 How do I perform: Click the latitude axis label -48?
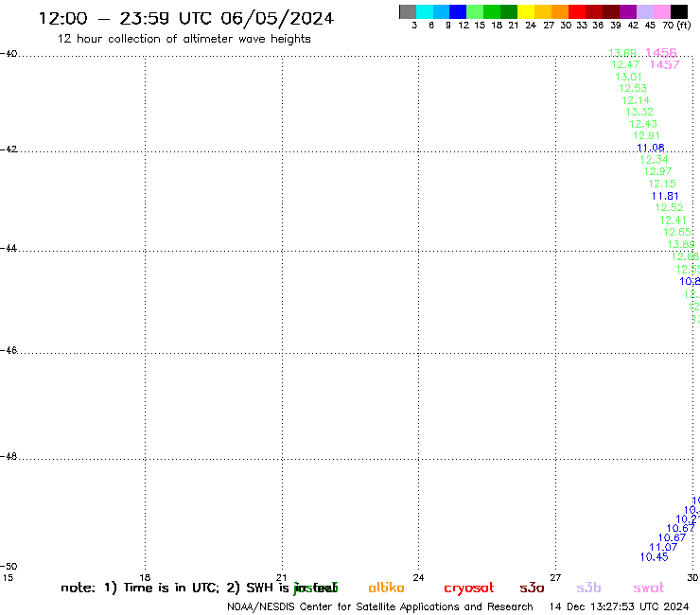pyautogui.click(x=9, y=456)
